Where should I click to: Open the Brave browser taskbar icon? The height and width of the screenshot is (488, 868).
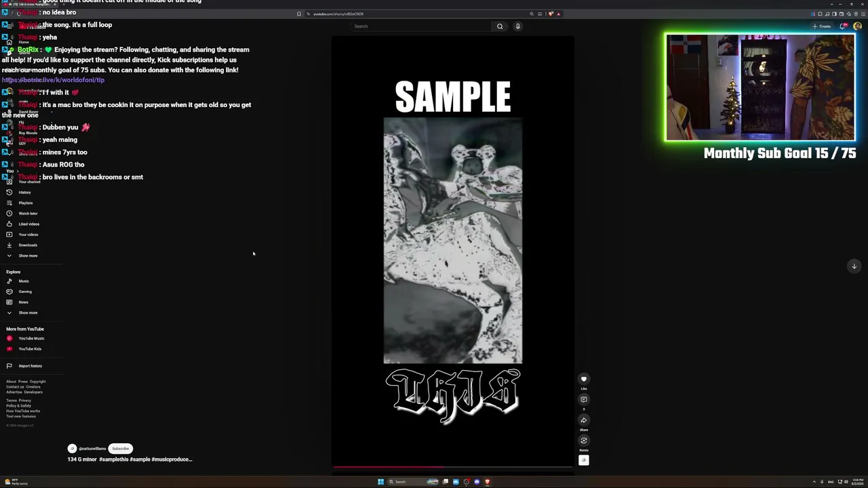click(x=487, y=482)
